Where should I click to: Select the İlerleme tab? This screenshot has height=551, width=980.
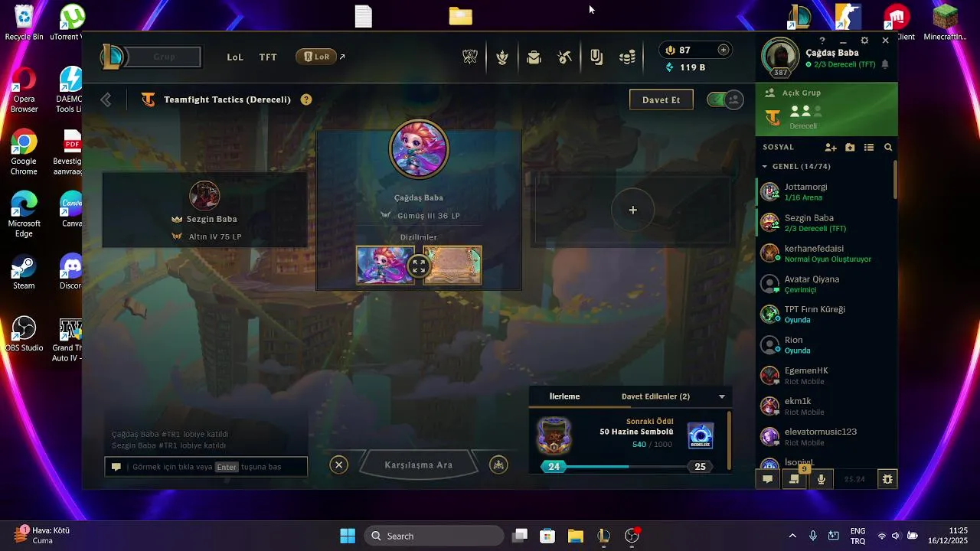pyautogui.click(x=564, y=396)
